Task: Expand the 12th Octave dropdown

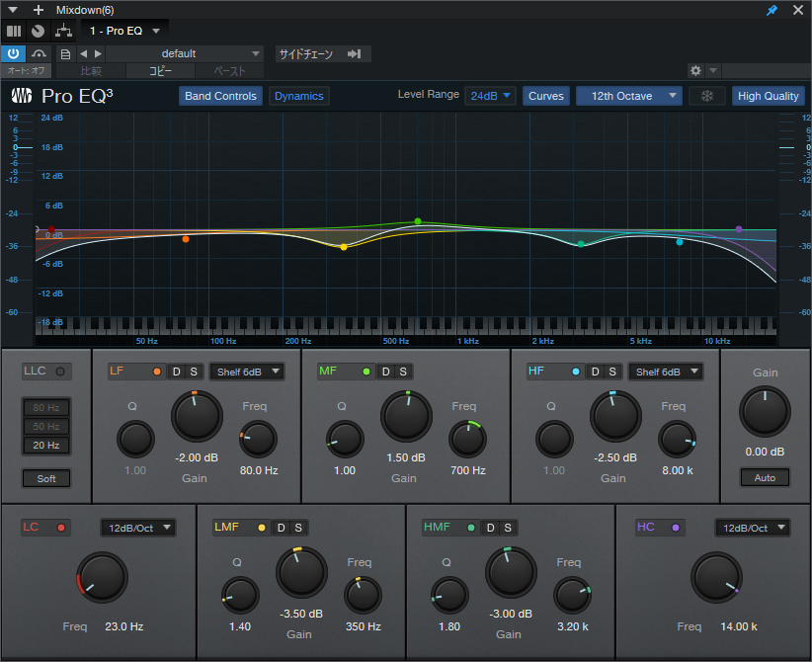Action: pyautogui.click(x=628, y=96)
